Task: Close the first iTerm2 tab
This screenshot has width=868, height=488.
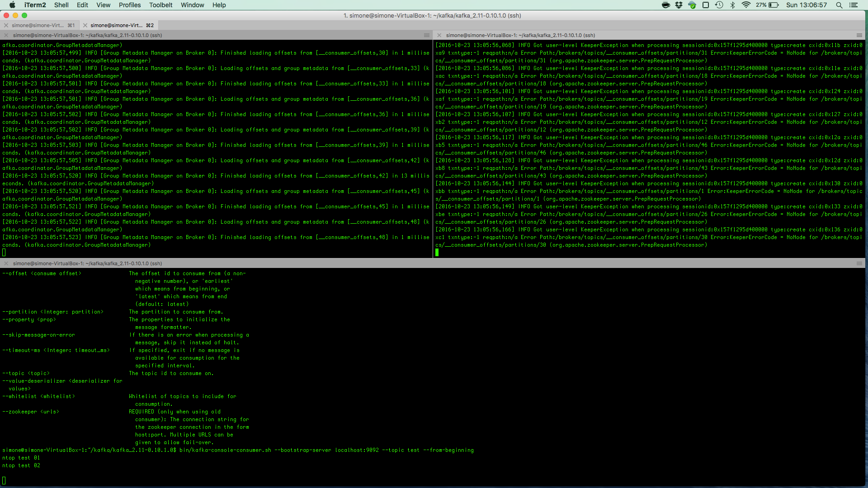Action: (x=6, y=25)
